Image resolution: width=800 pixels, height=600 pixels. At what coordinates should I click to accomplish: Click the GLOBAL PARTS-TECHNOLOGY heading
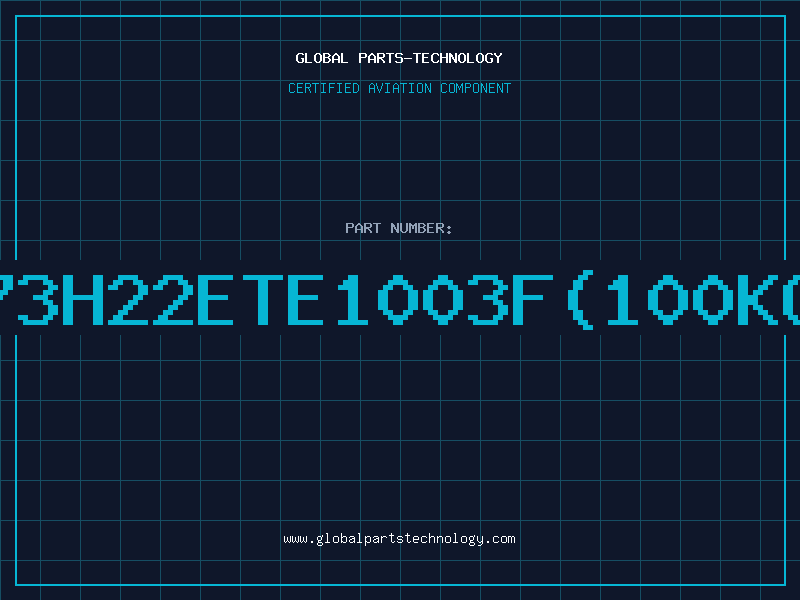coord(399,58)
